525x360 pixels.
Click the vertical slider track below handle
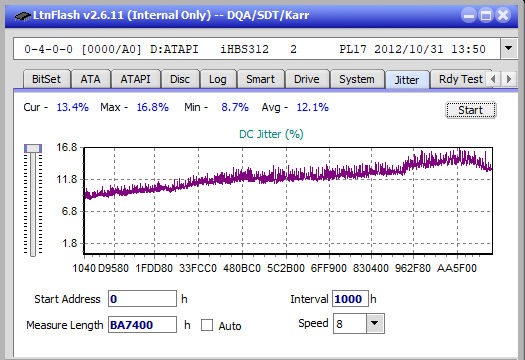pyautogui.click(x=33, y=204)
